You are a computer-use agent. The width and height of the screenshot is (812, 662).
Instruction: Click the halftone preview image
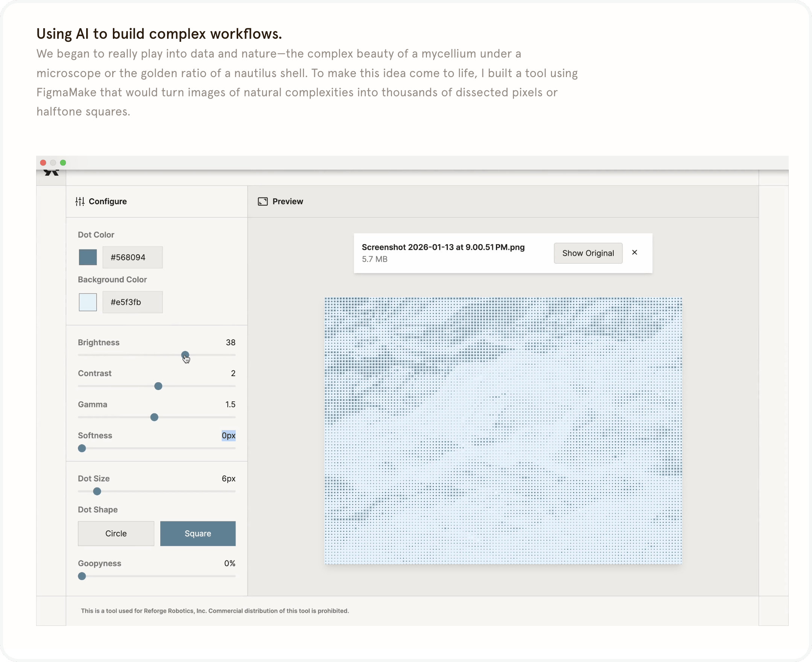[x=503, y=430]
